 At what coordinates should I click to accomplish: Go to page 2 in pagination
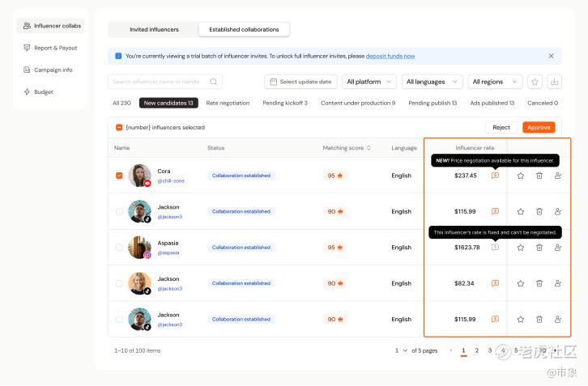click(x=476, y=350)
